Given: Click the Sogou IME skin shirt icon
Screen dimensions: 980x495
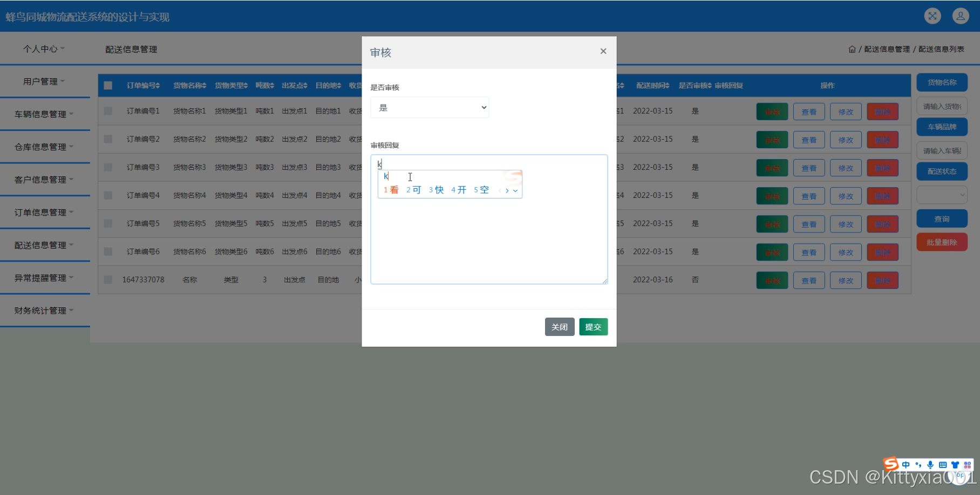Looking at the screenshot, I should click(x=955, y=465).
